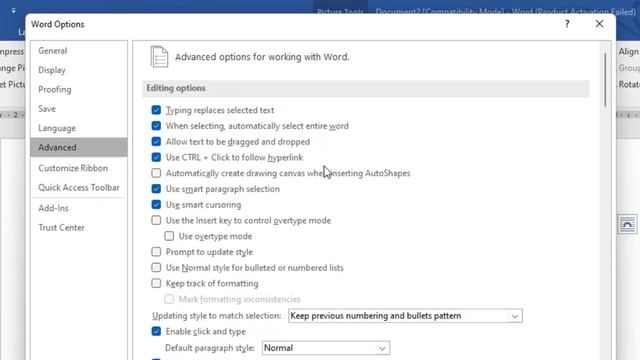Open Word Options help question mark
The image size is (640, 360).
567,24
